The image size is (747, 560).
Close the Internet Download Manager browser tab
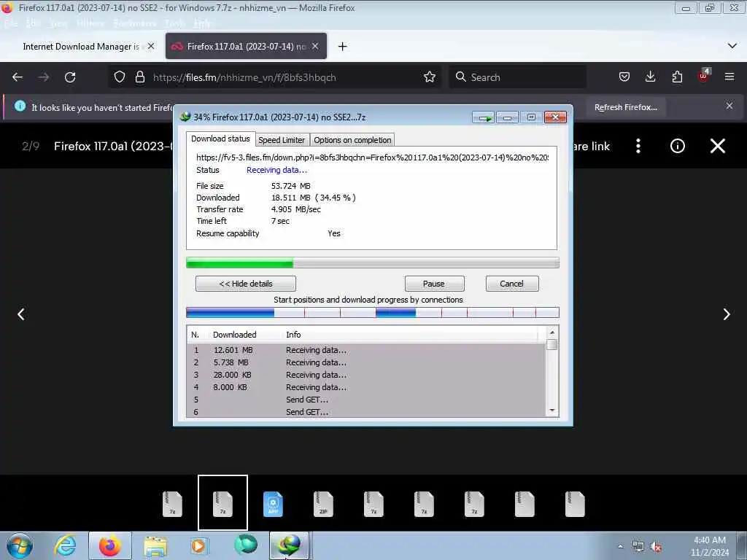click(150, 46)
